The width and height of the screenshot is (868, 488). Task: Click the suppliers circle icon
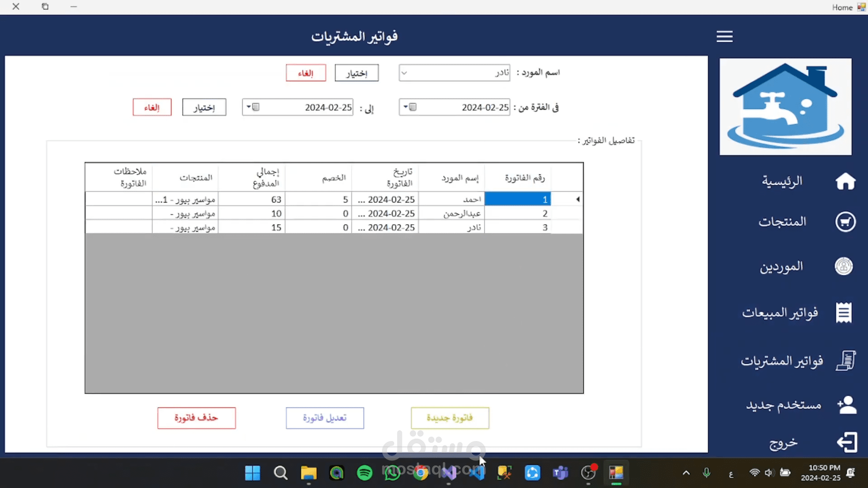tap(844, 266)
